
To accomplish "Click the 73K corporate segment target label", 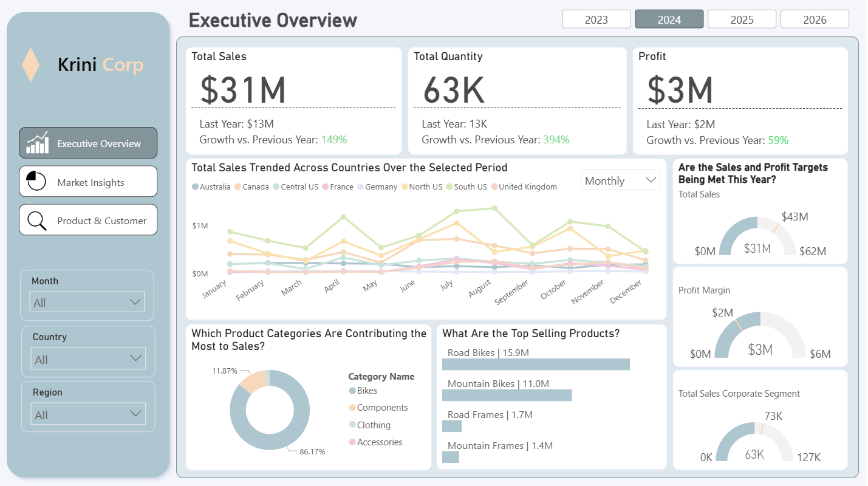I will (773, 416).
